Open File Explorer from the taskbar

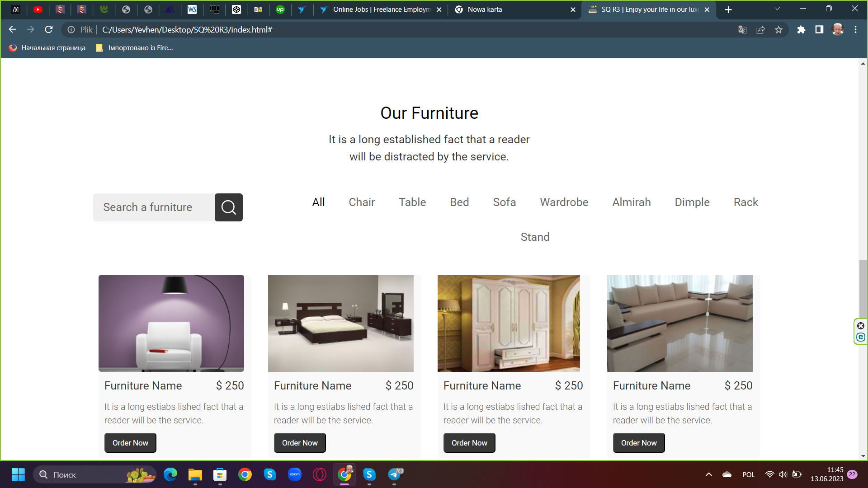point(195,474)
